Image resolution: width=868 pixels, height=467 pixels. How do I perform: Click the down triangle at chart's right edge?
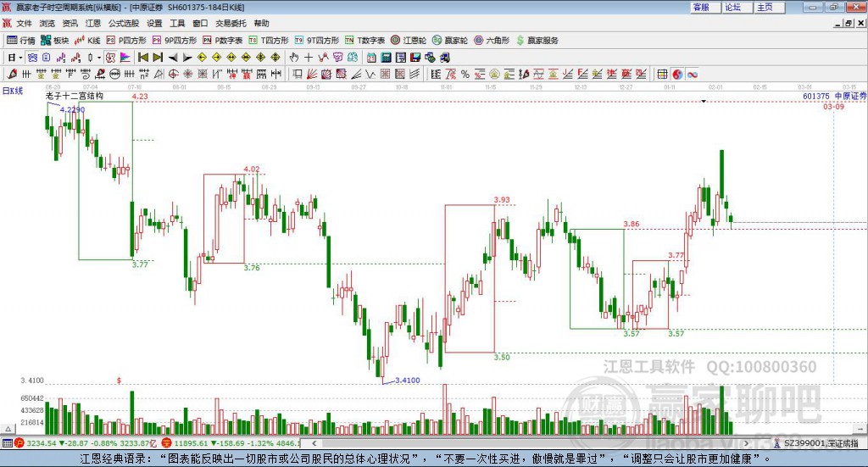point(703,101)
